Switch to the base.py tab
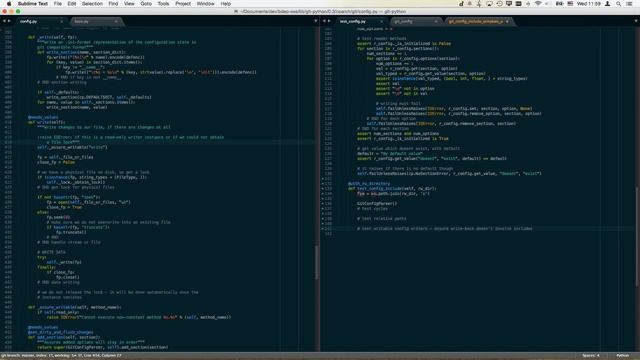Viewport: 640px width, 360px height. (95, 21)
